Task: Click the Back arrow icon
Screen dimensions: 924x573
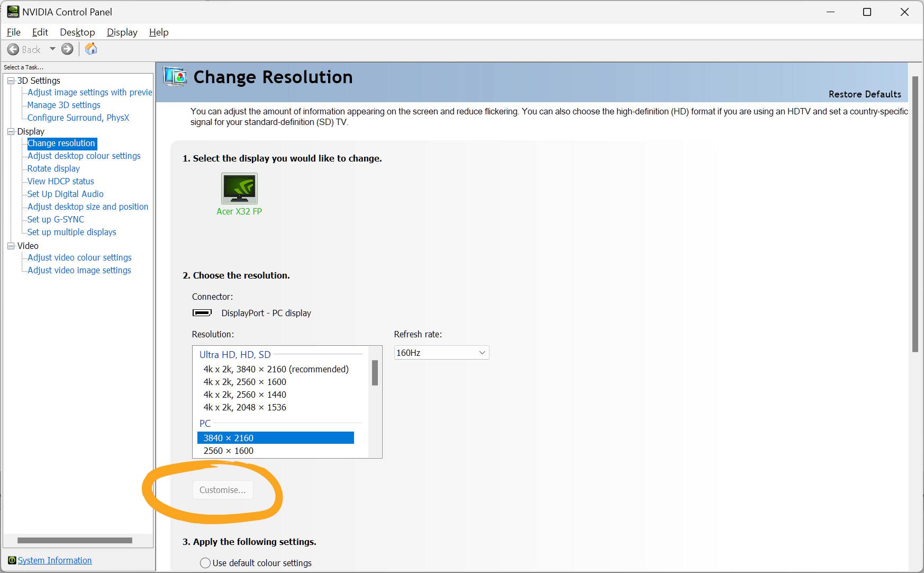Action: (x=13, y=49)
